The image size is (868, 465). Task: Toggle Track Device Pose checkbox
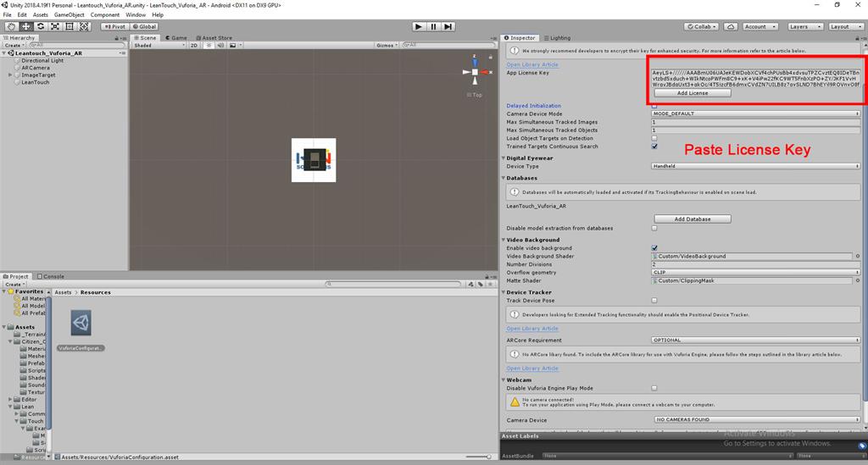[x=654, y=300]
